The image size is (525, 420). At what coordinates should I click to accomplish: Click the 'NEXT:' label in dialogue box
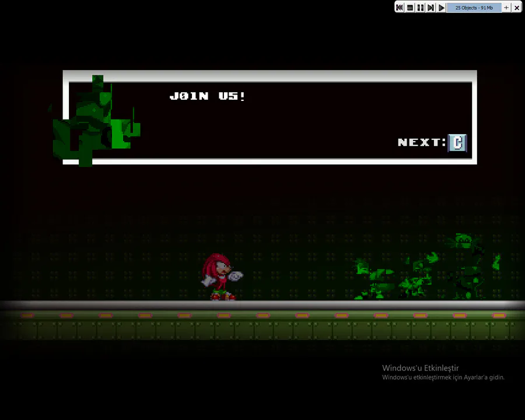tap(422, 142)
